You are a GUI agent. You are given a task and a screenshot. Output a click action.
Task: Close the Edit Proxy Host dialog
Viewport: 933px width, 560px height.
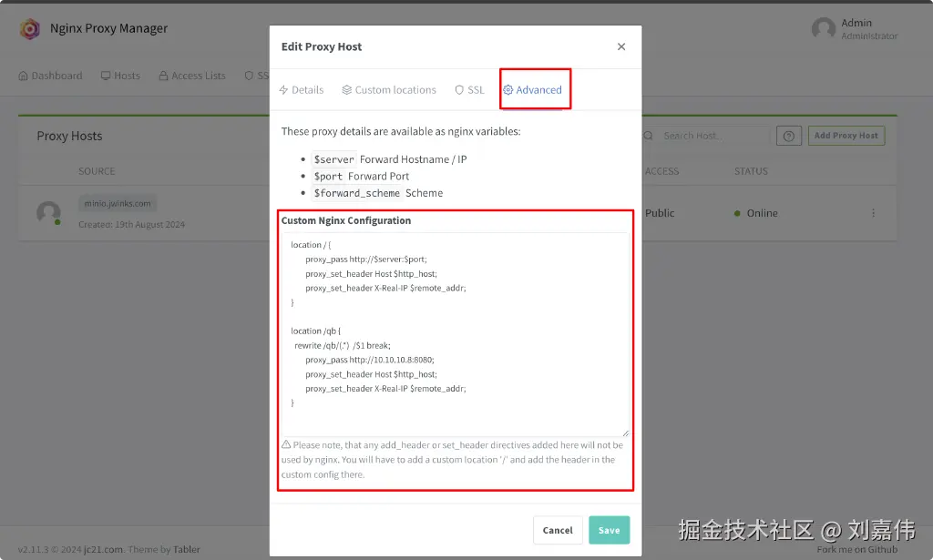pyautogui.click(x=621, y=46)
